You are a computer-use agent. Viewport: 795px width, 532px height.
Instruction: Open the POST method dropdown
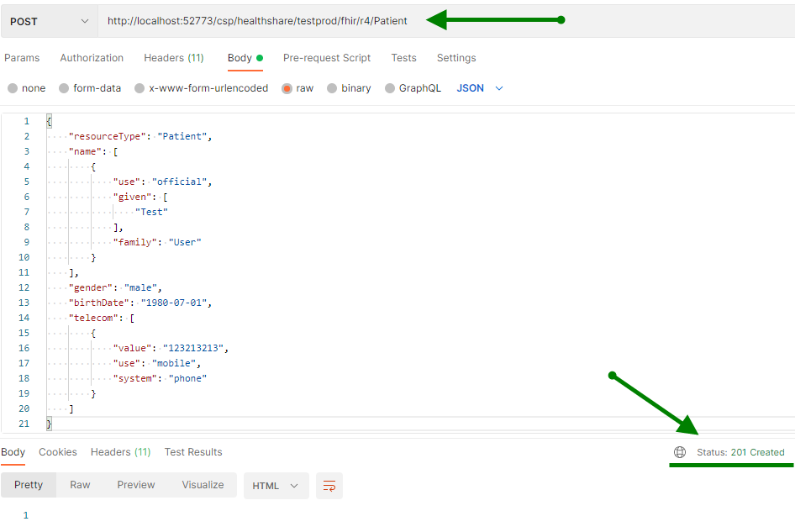click(49, 21)
